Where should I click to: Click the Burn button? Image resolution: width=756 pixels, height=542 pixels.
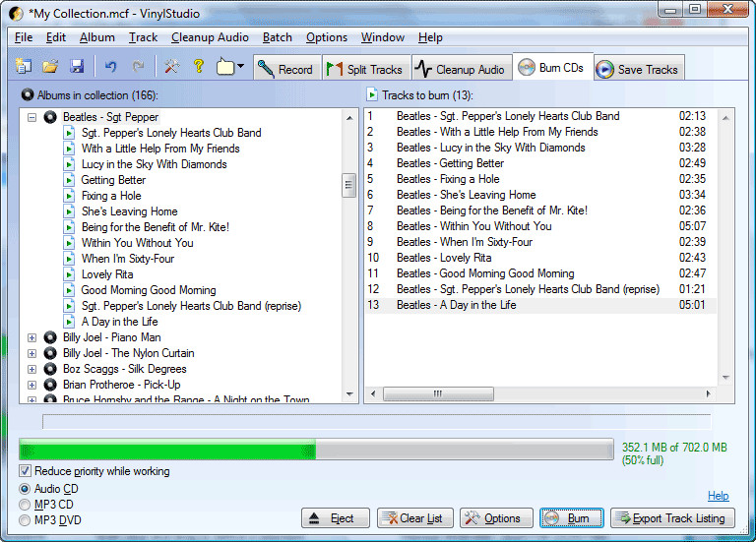(572, 518)
